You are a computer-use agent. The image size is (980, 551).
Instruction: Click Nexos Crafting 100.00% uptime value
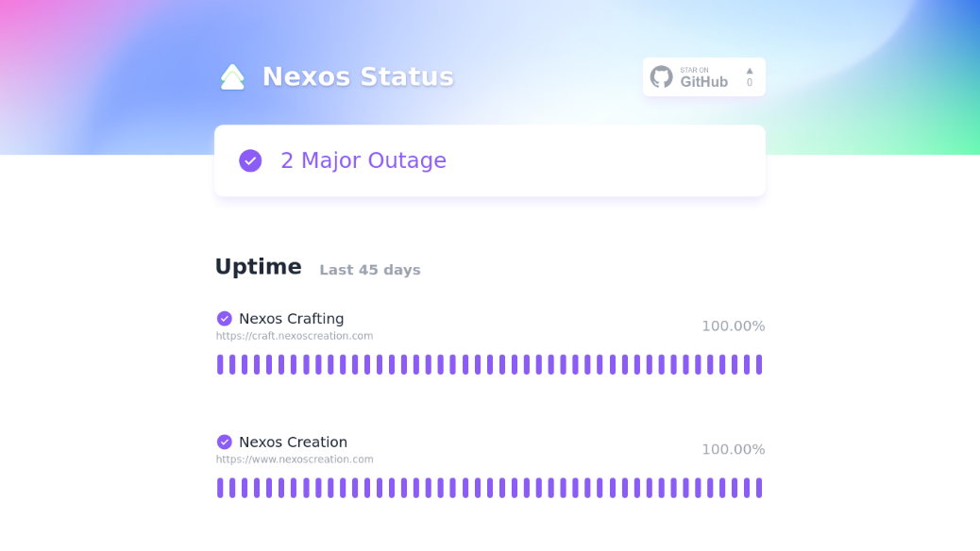click(x=734, y=326)
